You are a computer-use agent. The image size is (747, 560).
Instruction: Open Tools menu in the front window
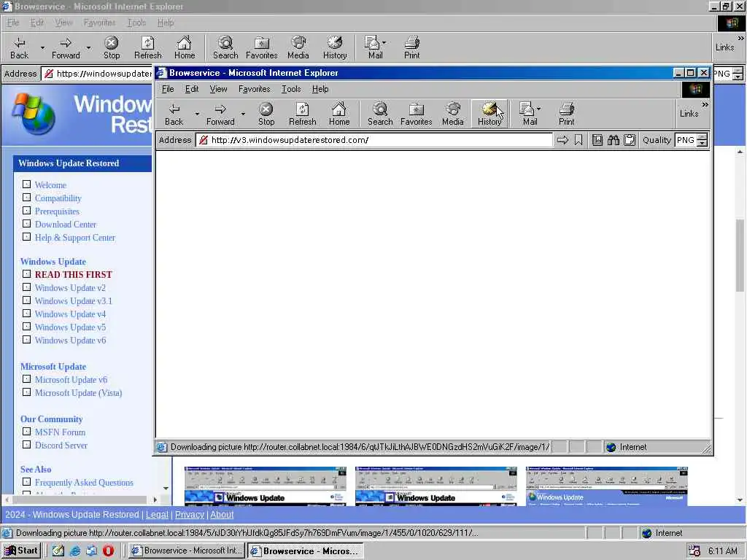(290, 89)
